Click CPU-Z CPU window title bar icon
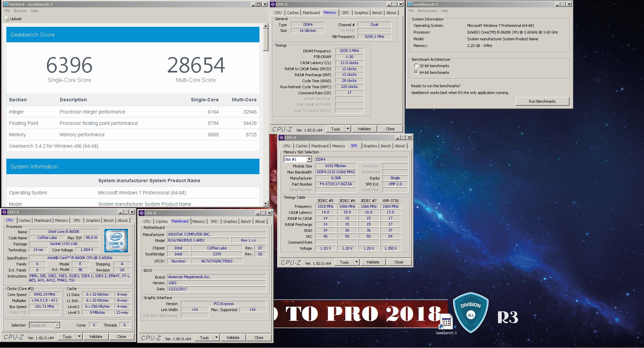 point(4,212)
